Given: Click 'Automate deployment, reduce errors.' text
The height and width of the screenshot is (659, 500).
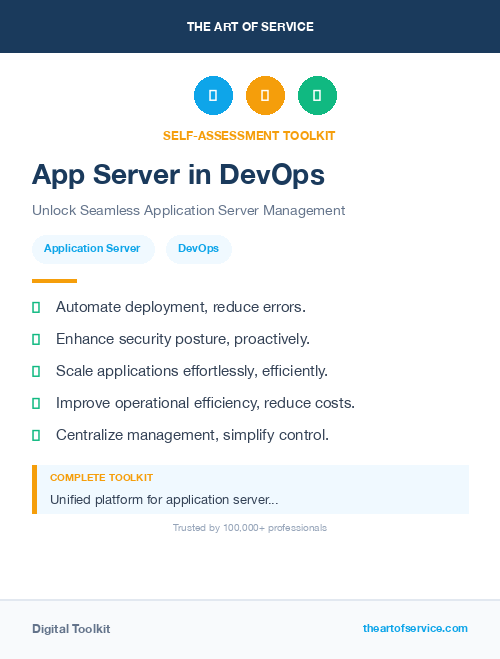Looking at the screenshot, I should pos(181,307).
